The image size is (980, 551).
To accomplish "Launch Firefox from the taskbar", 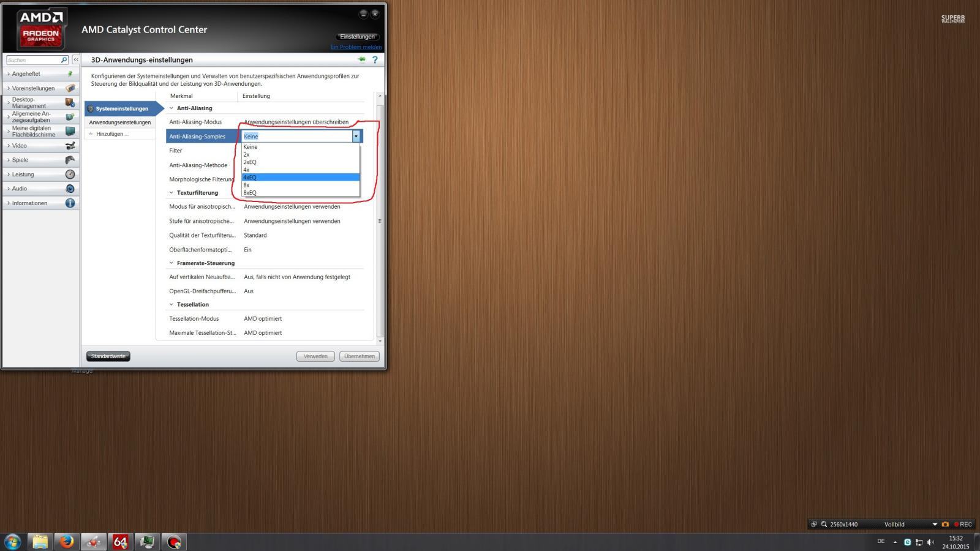I will (66, 542).
